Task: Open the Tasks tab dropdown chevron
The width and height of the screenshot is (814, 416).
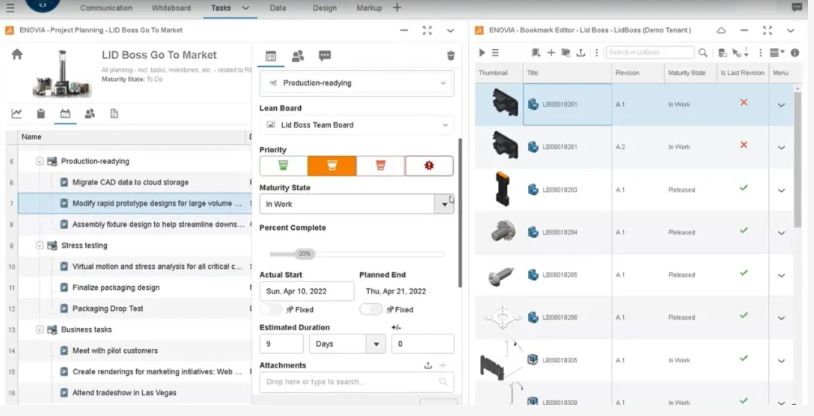Action: coord(246,8)
